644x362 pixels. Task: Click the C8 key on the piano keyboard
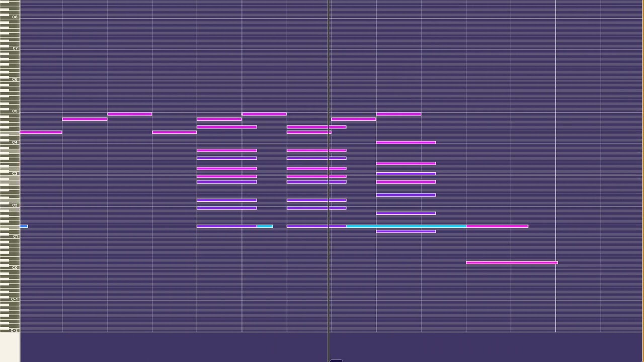pyautogui.click(x=10, y=18)
